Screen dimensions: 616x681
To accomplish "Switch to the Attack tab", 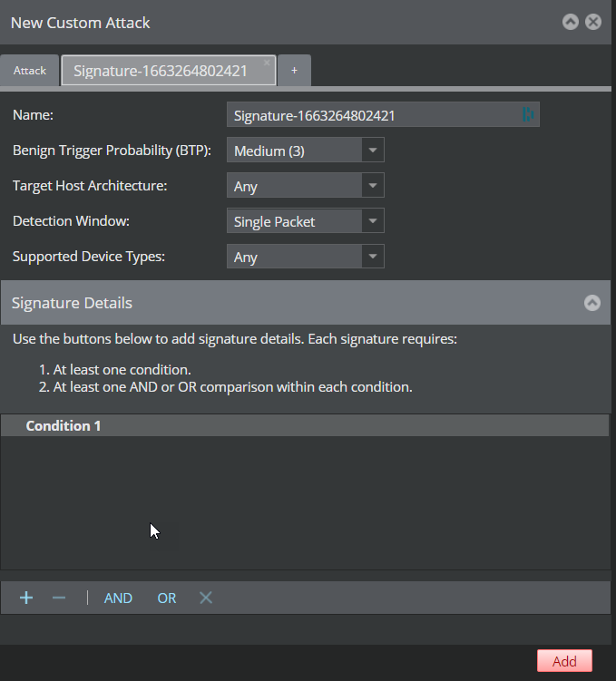I will 30,71.
